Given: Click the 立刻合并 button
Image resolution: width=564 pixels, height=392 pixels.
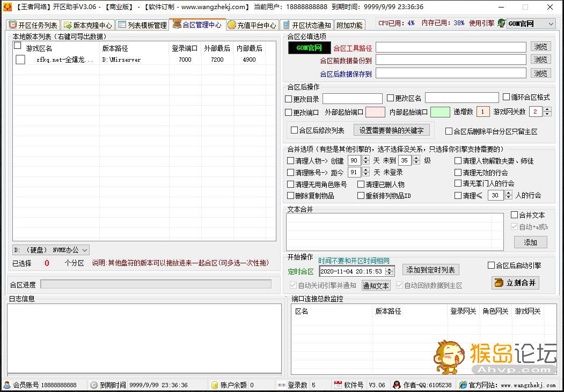Looking at the screenshot, I should tap(516, 283).
